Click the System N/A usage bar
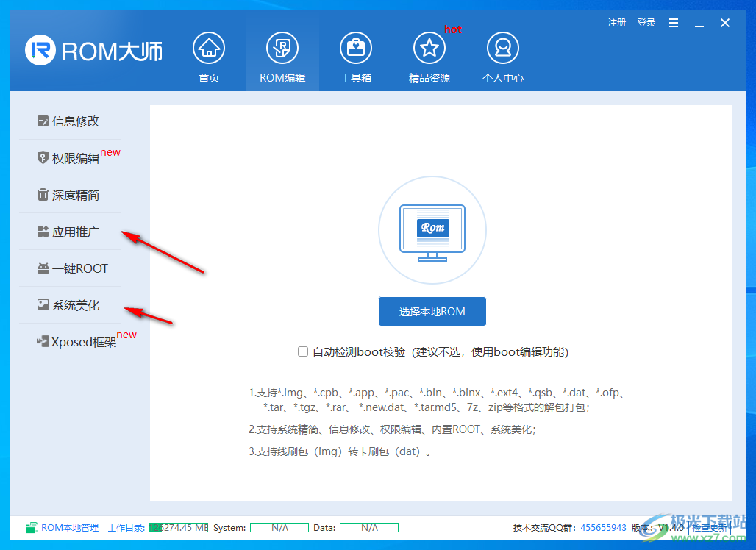Viewport: 756px width, 550px height. [279, 528]
